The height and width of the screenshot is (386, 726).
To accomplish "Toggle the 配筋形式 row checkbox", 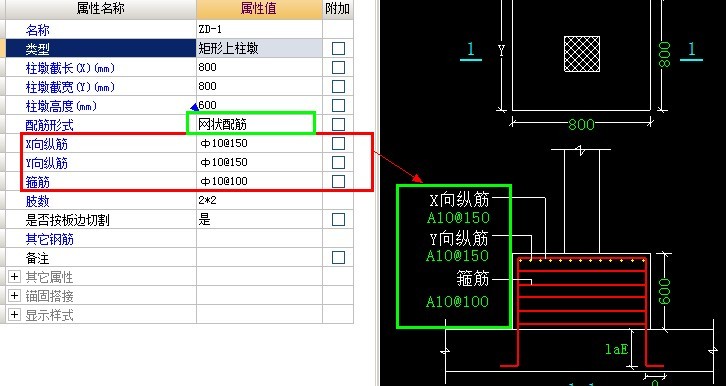I will (338, 124).
